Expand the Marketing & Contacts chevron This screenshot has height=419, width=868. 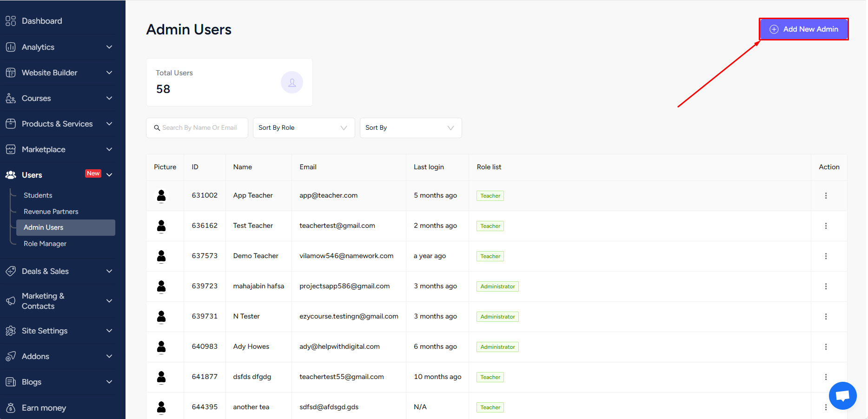tap(109, 301)
